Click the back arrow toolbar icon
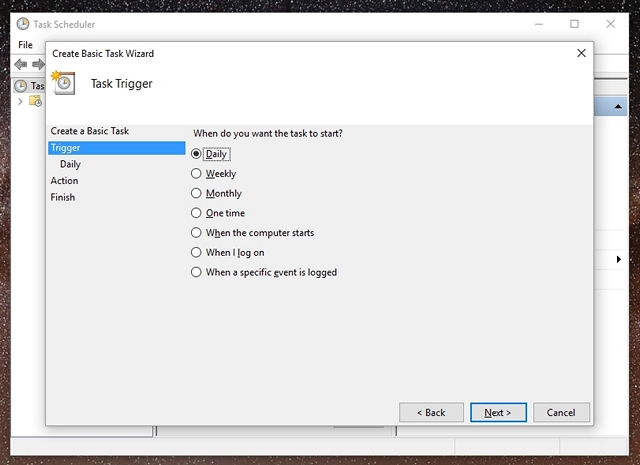The width and height of the screenshot is (640, 465). 20,65
